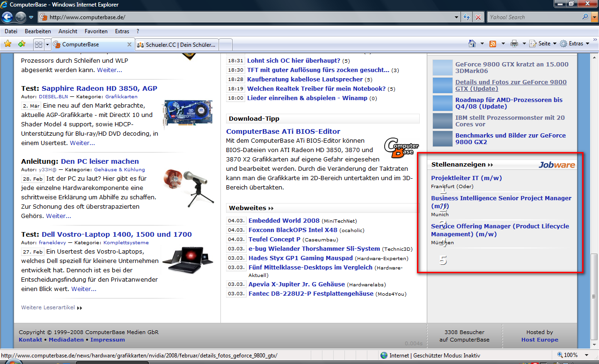Click the red Stop loading icon

coord(478,17)
